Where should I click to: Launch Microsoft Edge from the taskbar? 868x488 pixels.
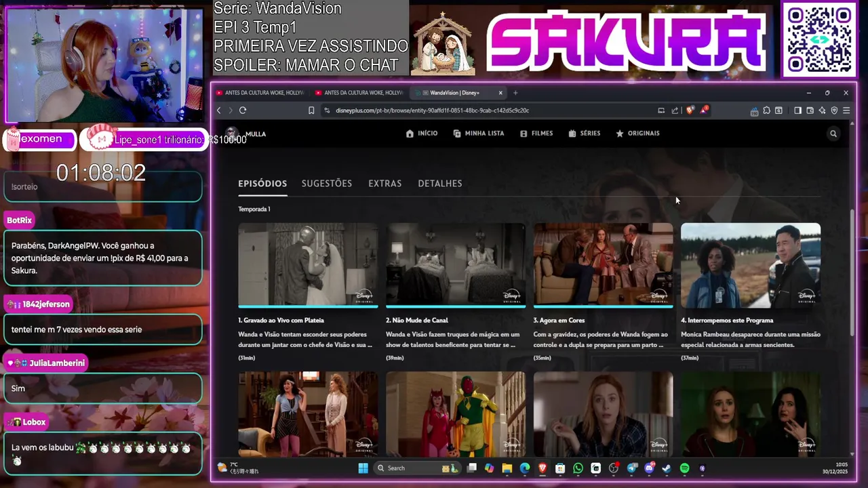[x=524, y=468]
